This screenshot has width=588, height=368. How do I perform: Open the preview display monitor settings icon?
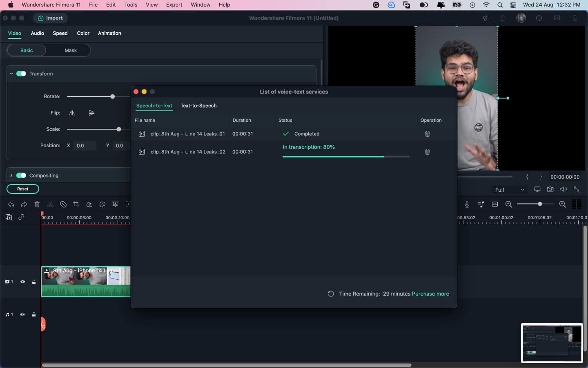(537, 189)
